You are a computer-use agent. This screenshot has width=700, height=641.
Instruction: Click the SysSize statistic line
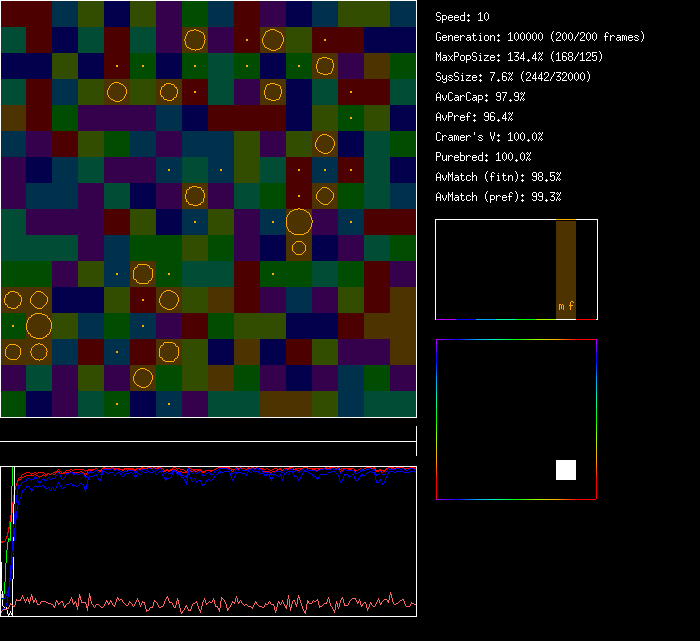tap(512, 77)
